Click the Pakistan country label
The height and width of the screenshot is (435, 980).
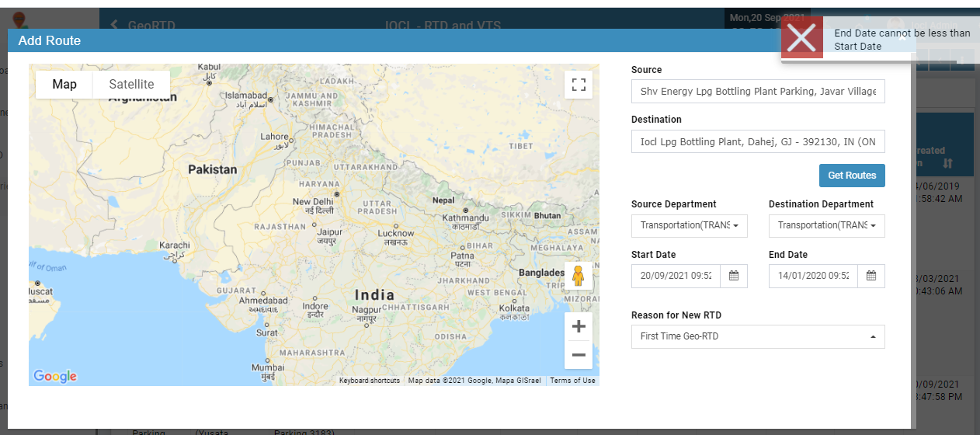click(213, 169)
